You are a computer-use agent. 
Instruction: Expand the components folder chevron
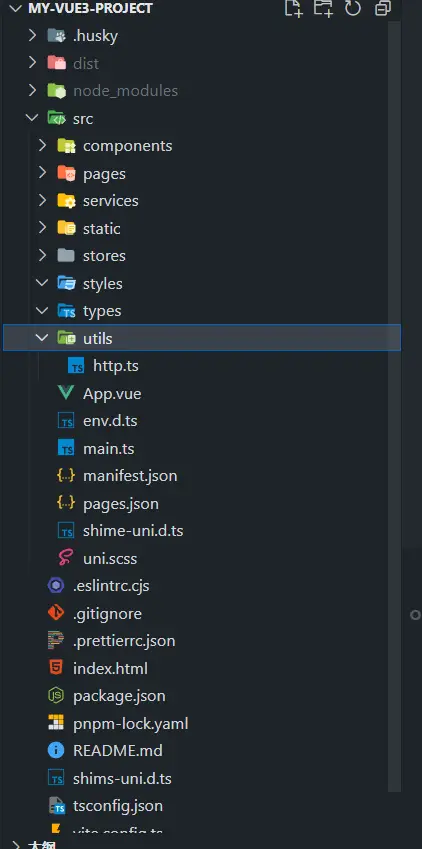[x=42, y=145]
